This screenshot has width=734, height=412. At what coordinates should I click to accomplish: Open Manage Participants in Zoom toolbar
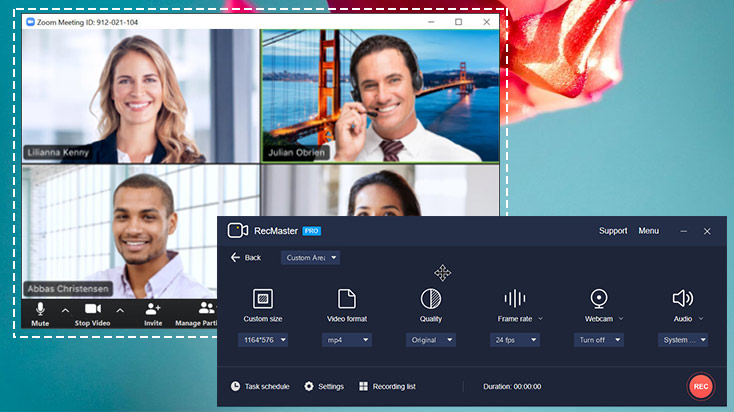pos(196,314)
